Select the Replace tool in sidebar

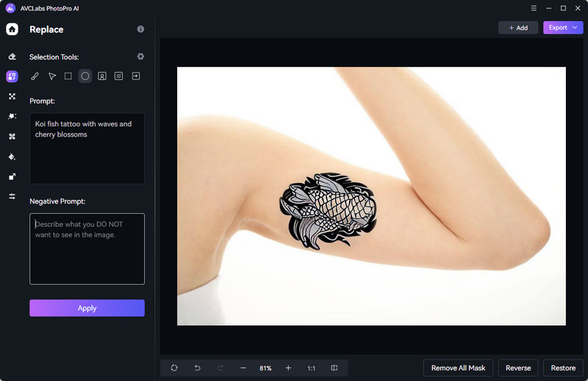(x=12, y=76)
